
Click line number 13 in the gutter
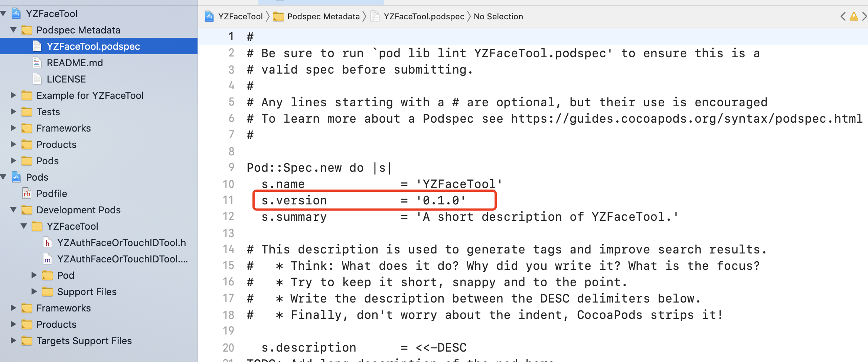click(228, 233)
